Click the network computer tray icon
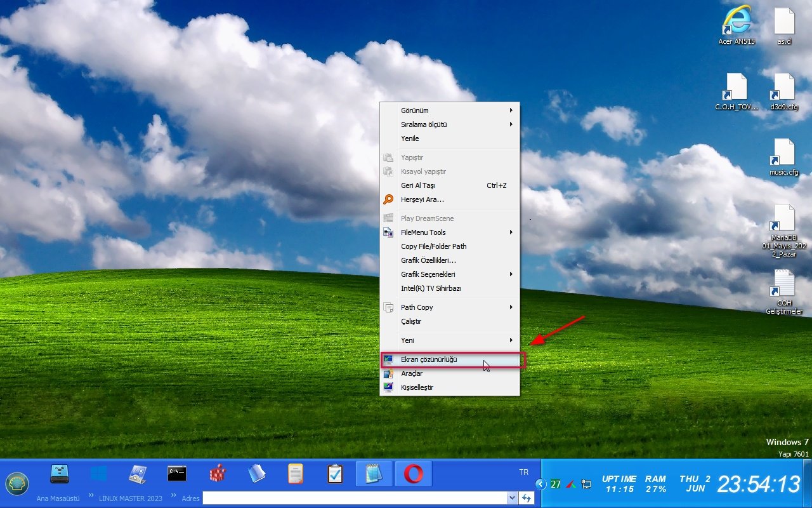This screenshot has height=508, width=812. (x=586, y=484)
